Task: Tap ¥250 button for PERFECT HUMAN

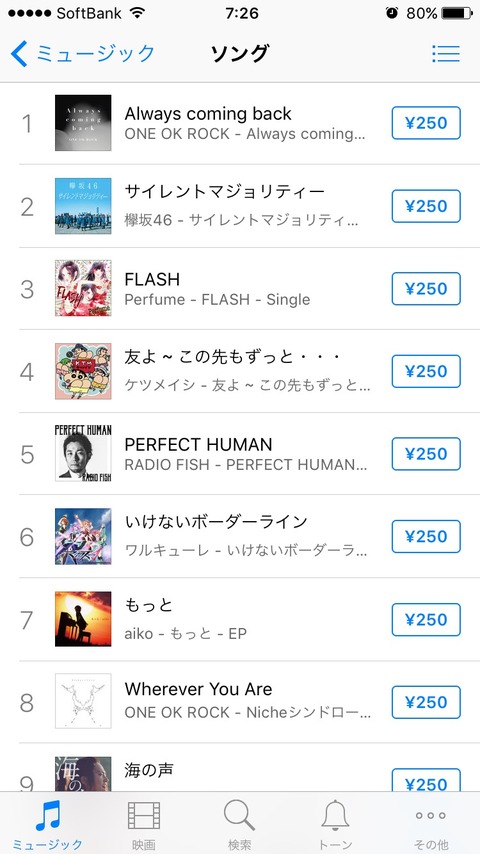Action: point(426,454)
